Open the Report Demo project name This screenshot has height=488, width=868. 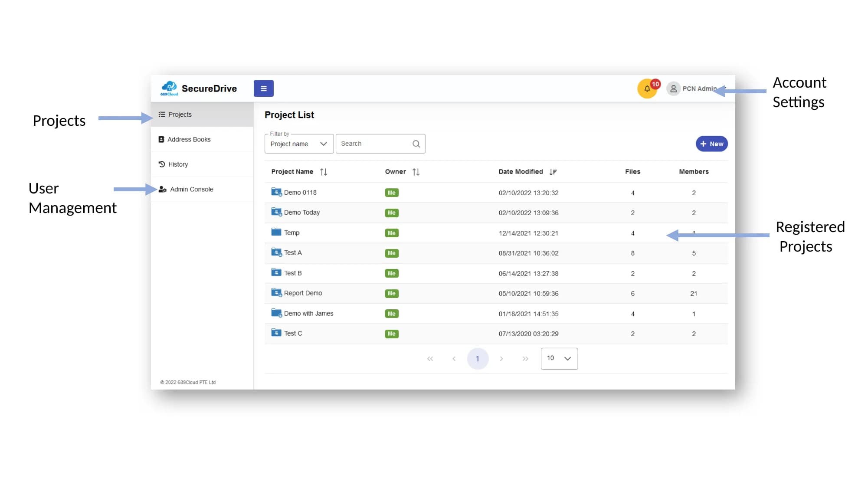[x=303, y=293]
